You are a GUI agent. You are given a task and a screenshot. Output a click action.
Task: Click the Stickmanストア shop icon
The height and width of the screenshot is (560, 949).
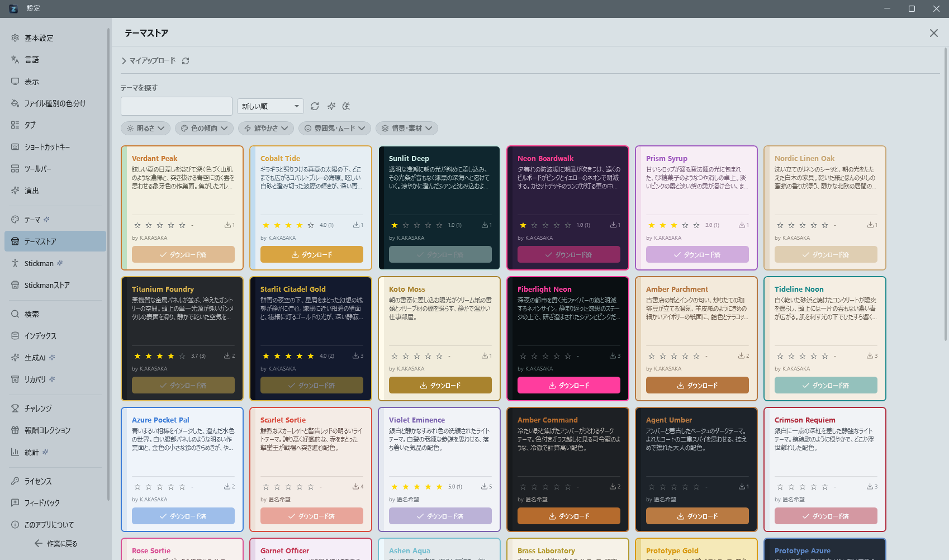(15, 285)
